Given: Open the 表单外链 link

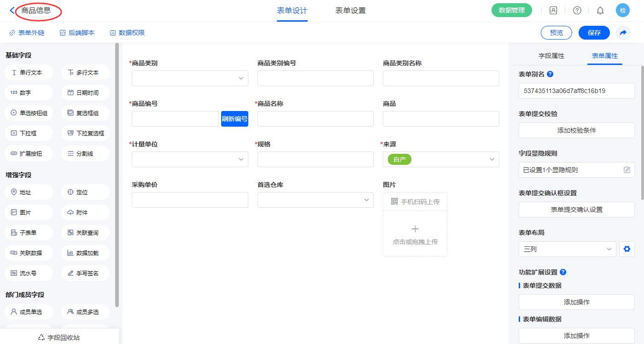Looking at the screenshot, I should (x=27, y=33).
